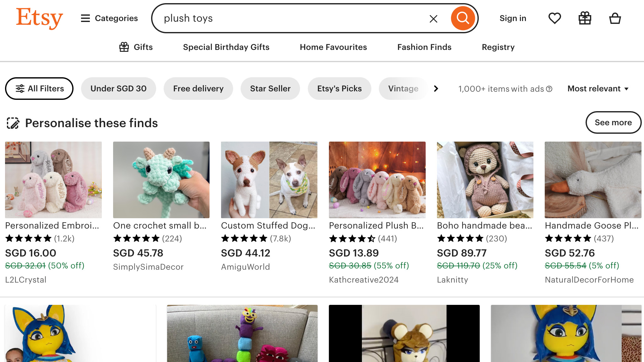
Task: Clear the search text with the X
Action: point(433,19)
